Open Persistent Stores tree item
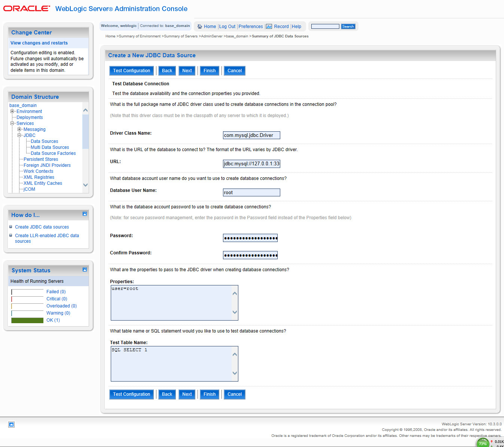 [x=41, y=159]
